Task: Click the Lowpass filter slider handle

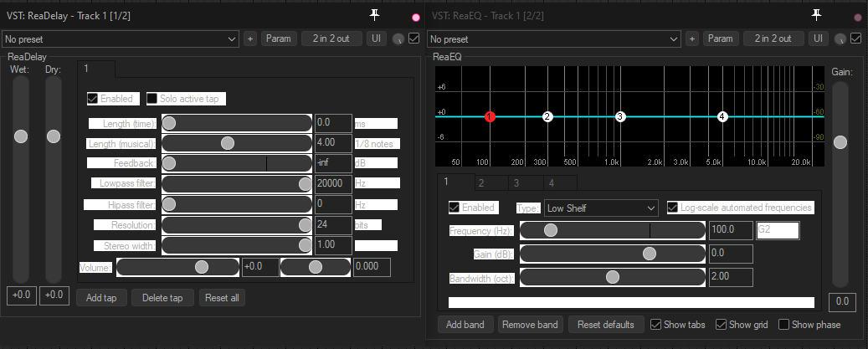Action: 305,183
